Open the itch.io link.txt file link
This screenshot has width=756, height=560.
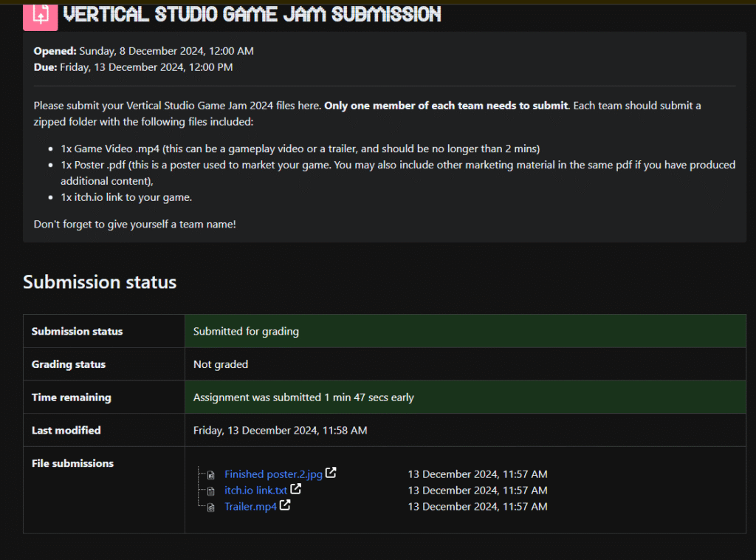pos(255,491)
